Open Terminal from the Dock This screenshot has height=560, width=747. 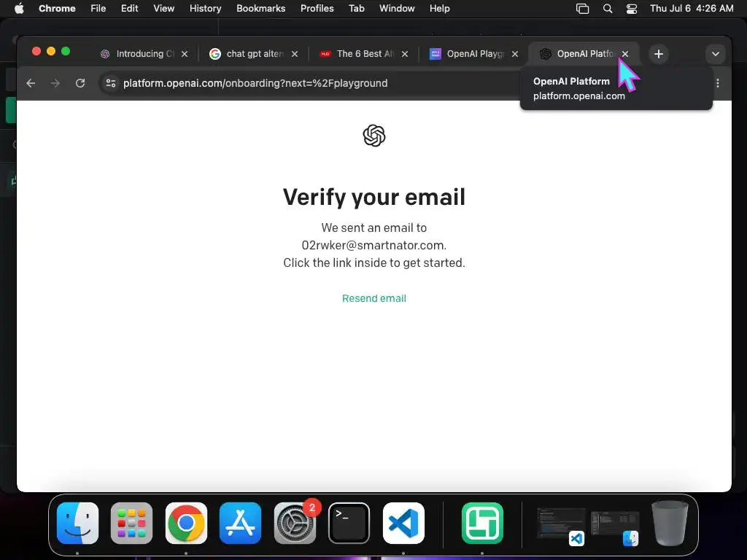click(349, 523)
